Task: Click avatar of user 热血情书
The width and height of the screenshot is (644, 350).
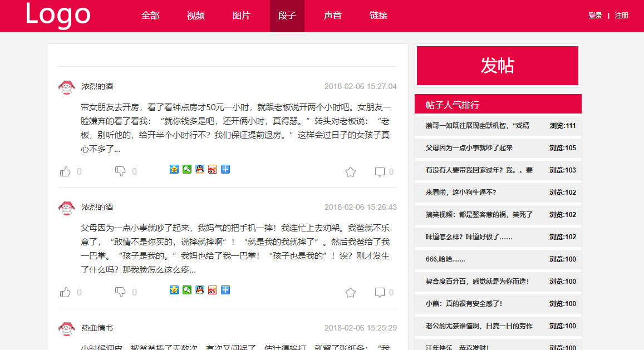Action: pos(67,328)
